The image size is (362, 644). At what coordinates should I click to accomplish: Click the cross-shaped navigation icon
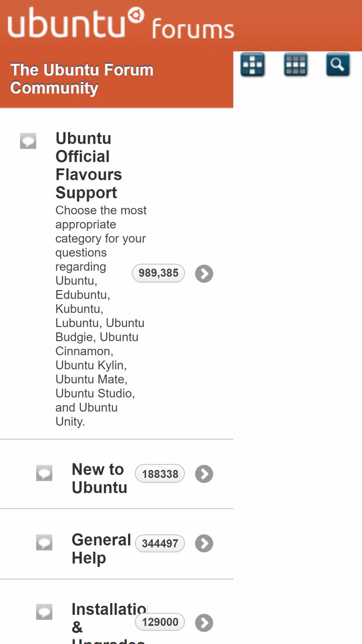(253, 64)
